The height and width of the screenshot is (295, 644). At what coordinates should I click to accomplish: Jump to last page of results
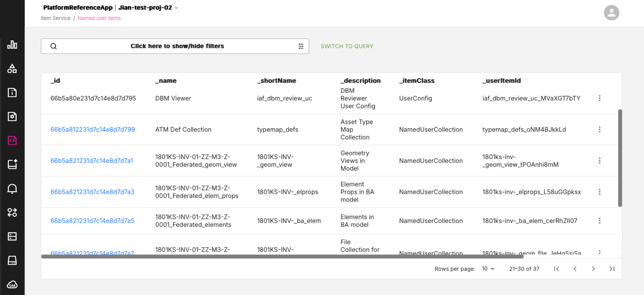tap(612, 269)
